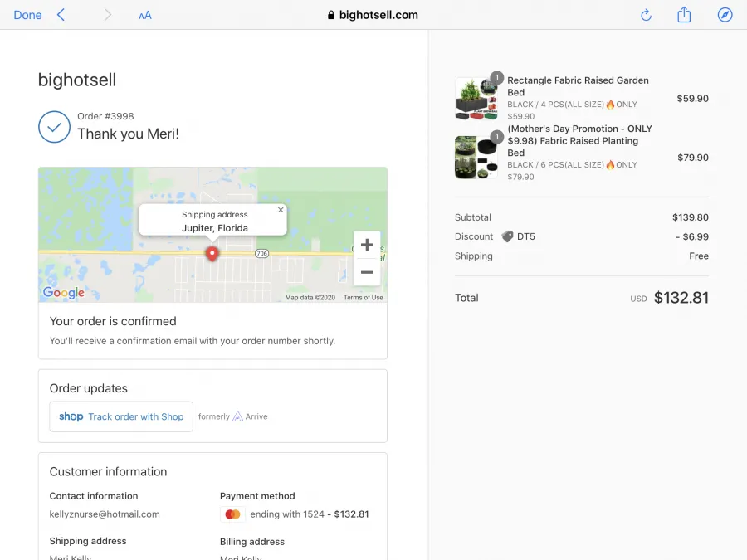Click the - $6.99 discount amount
The image size is (747, 560).
click(692, 236)
